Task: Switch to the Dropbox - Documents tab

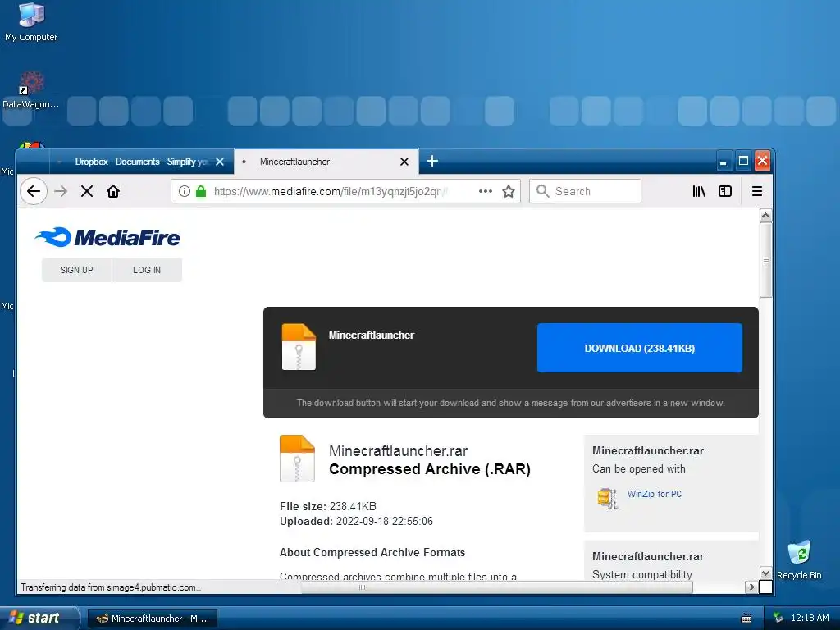Action: tap(141, 162)
